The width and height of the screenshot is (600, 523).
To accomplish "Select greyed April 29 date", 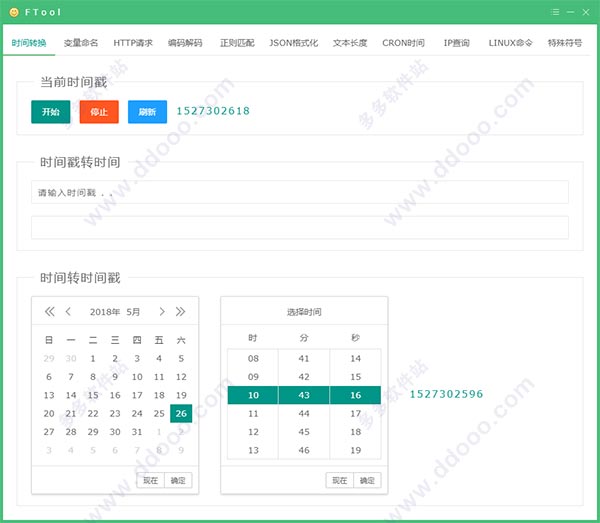I will pyautogui.click(x=49, y=358).
